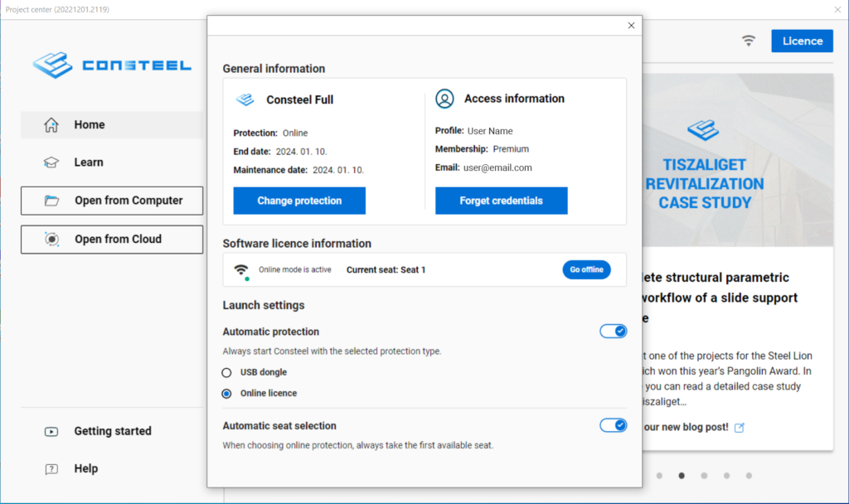The width and height of the screenshot is (849, 504).
Task: Select the Online licence radio button
Action: [x=226, y=394]
